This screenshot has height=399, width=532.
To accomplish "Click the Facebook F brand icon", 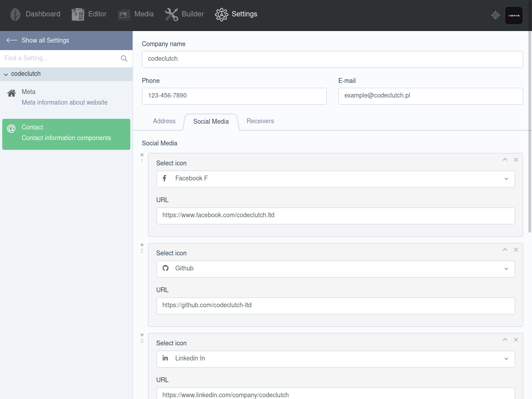I will point(165,178).
